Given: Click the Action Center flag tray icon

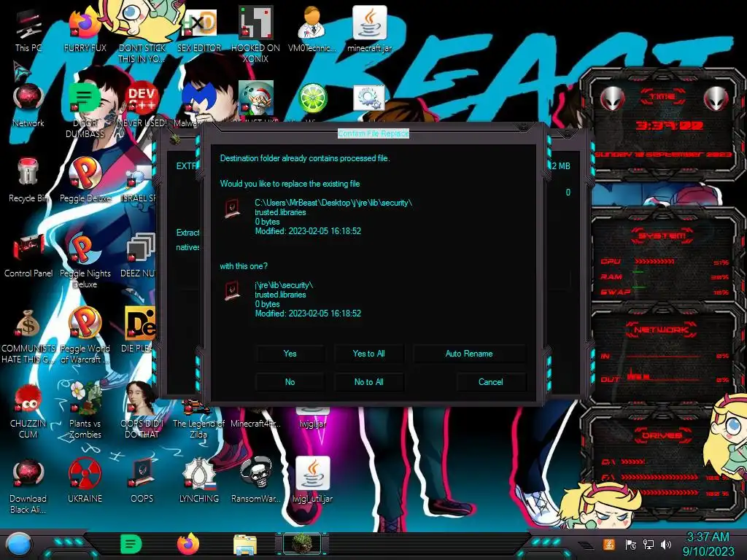Looking at the screenshot, I should [631, 544].
